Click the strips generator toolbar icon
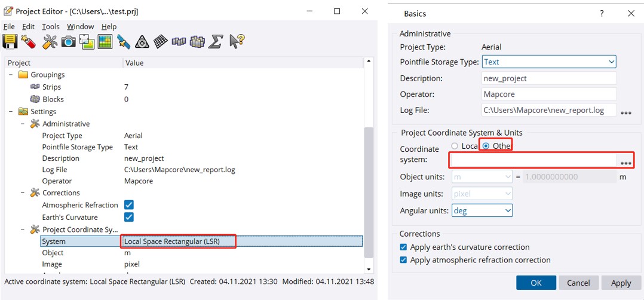 tap(179, 41)
